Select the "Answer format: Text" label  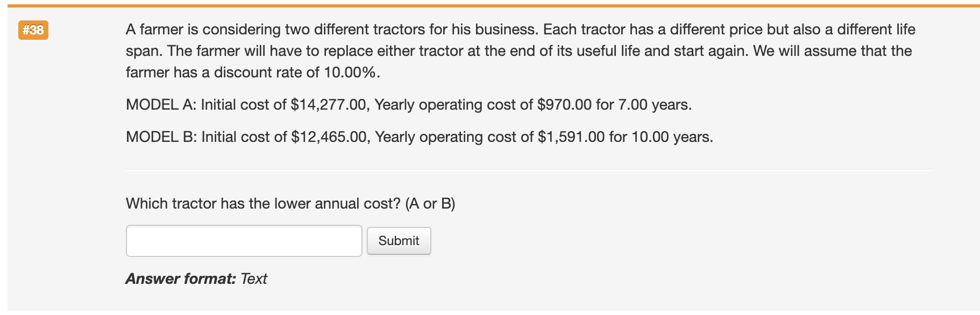click(196, 279)
